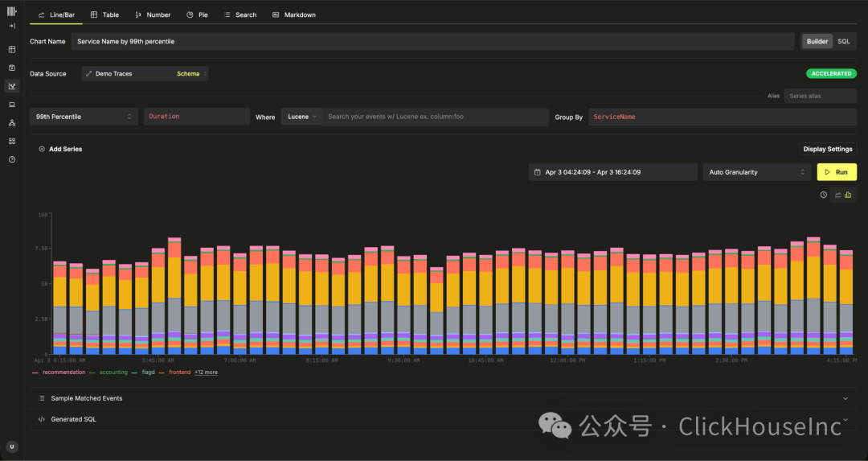Click the ServiceName Group By field
868x461 pixels.
click(x=723, y=117)
